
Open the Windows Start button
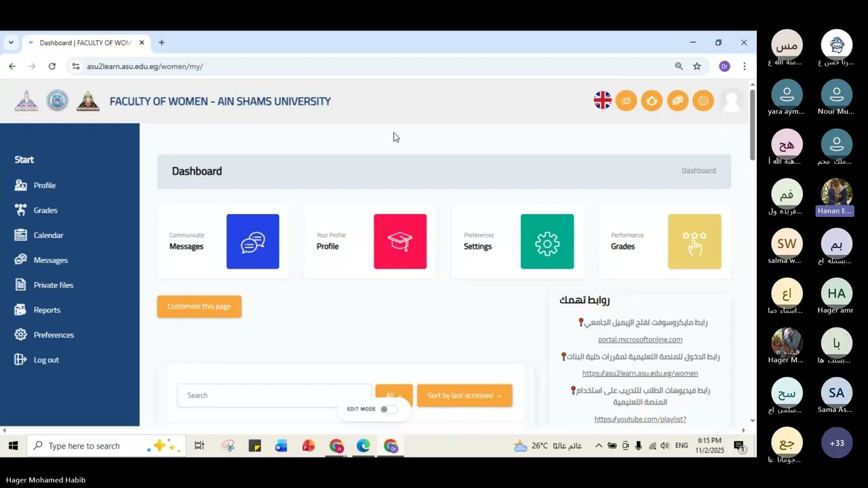13,446
